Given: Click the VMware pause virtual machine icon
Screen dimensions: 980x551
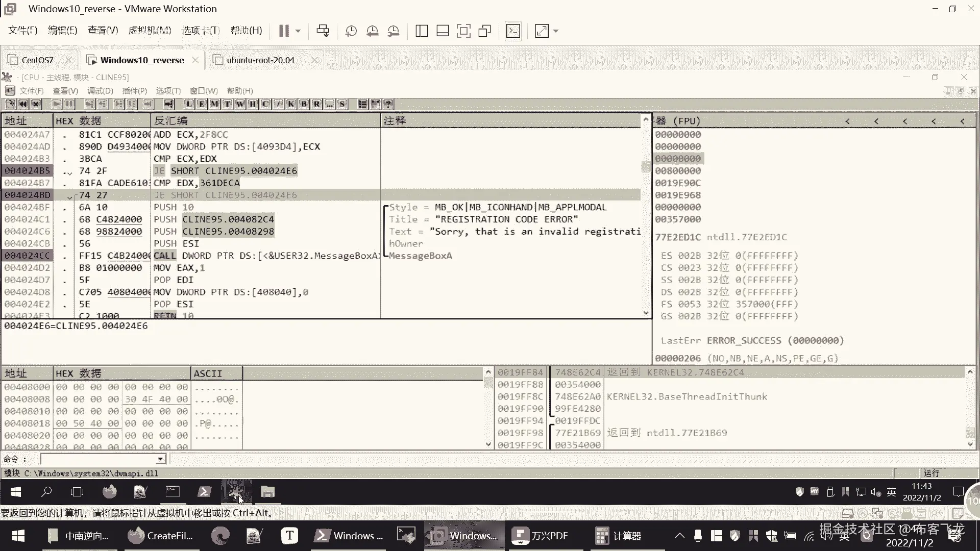Looking at the screenshot, I should pyautogui.click(x=284, y=31).
